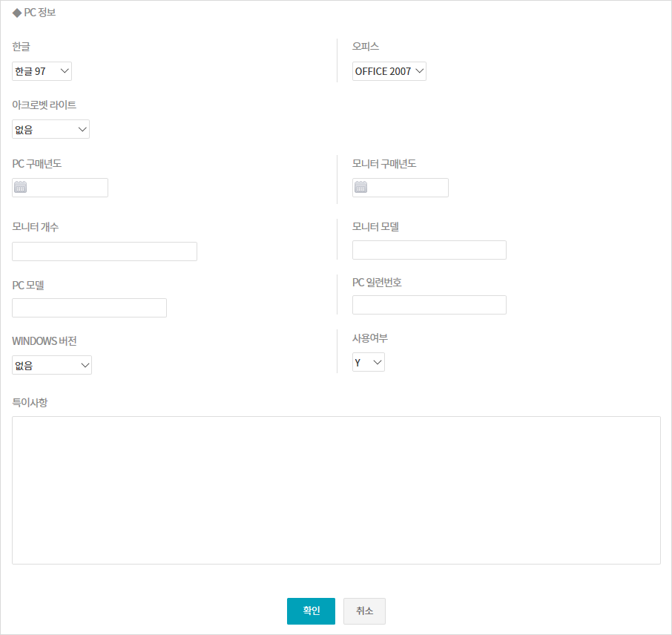Click into the 특이사항 text area
This screenshot has width=672, height=635.
(x=336, y=490)
